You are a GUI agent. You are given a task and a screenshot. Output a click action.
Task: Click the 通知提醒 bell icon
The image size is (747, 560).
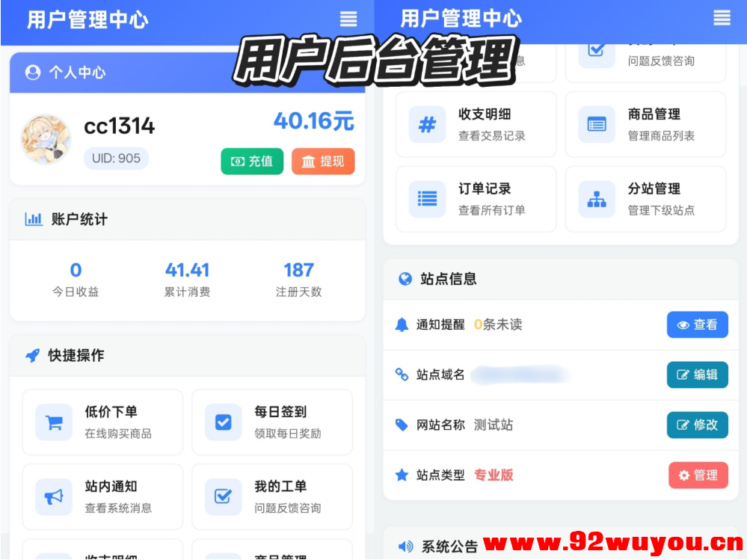[x=402, y=324]
